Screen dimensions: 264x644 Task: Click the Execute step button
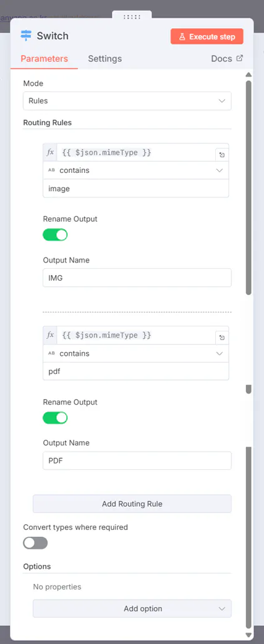[207, 36]
